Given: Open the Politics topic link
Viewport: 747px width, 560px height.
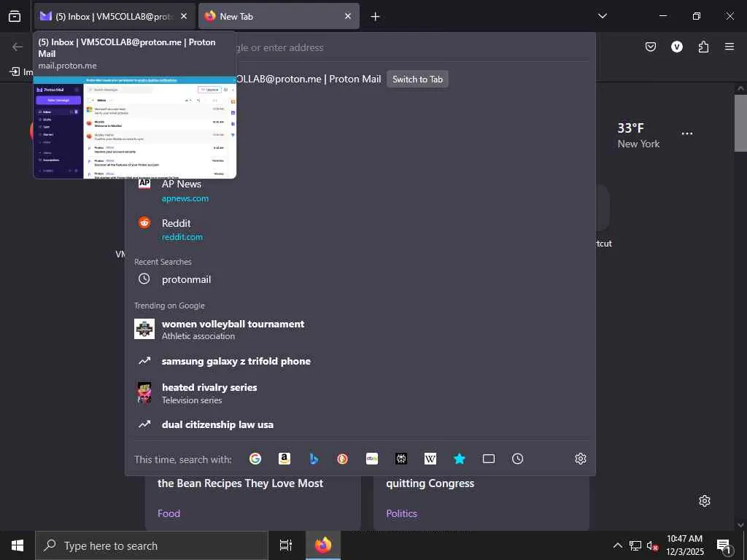Looking at the screenshot, I should [402, 513].
